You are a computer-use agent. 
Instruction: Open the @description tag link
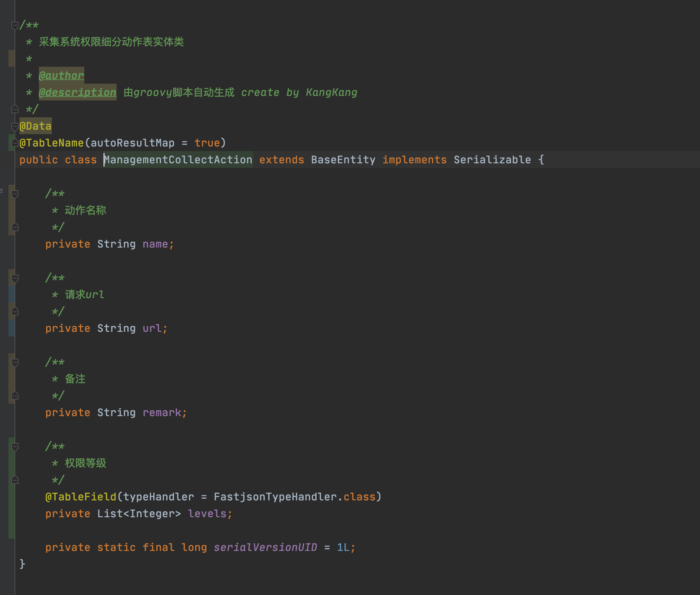tap(77, 92)
